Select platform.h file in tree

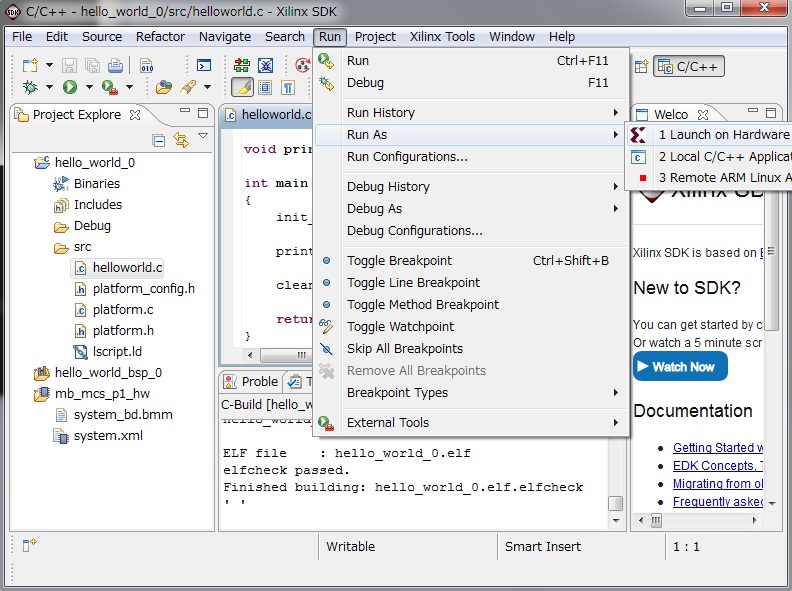pos(123,330)
